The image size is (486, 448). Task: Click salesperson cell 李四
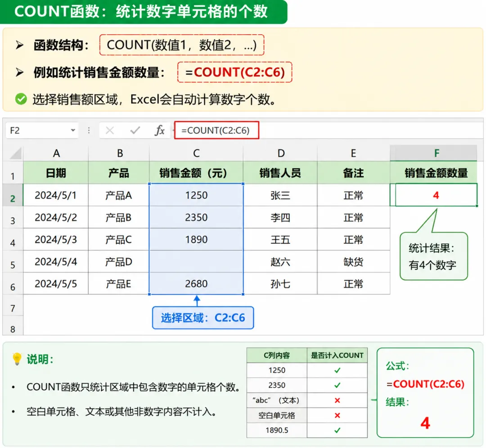tap(280, 218)
